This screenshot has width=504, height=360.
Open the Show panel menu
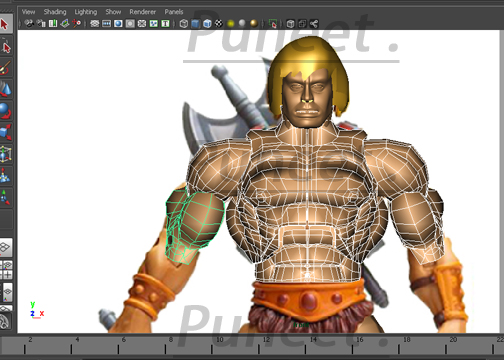(x=113, y=12)
